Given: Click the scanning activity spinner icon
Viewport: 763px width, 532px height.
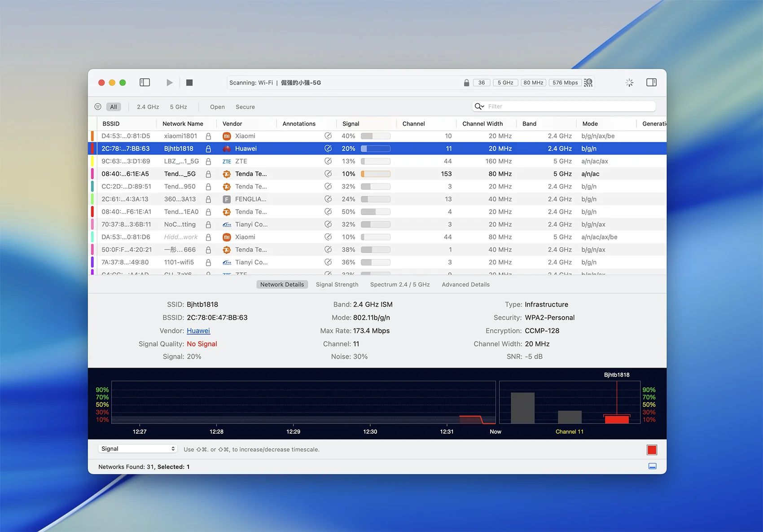Looking at the screenshot, I should (629, 83).
